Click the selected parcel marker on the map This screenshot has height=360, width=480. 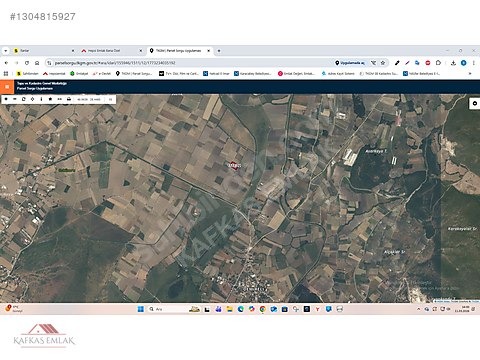(x=234, y=165)
